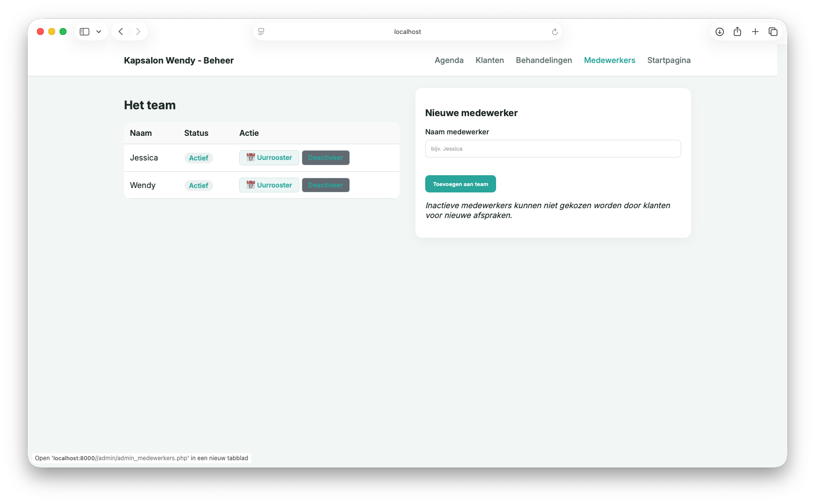Open the page settings icon in address bar
This screenshot has width=815, height=504.
coord(261,31)
